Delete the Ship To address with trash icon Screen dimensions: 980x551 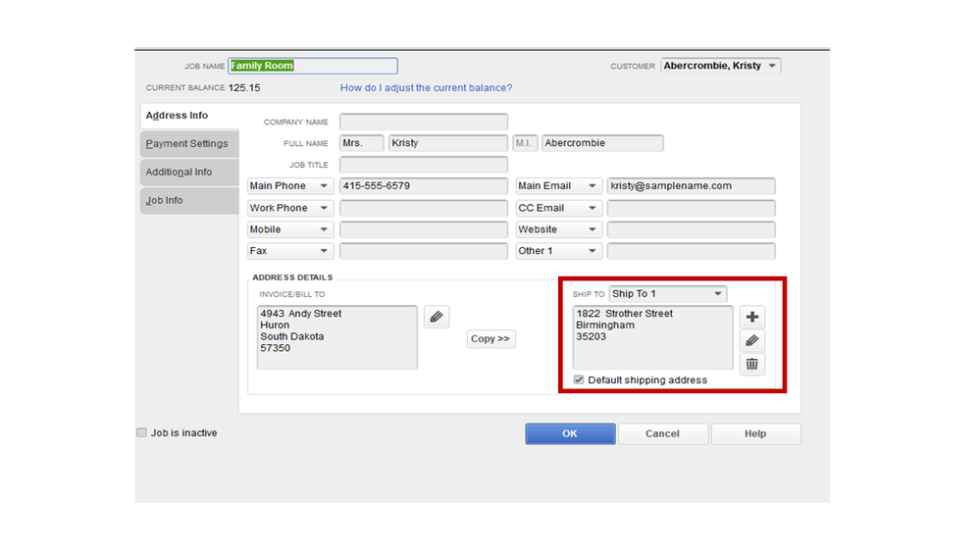[x=751, y=364]
